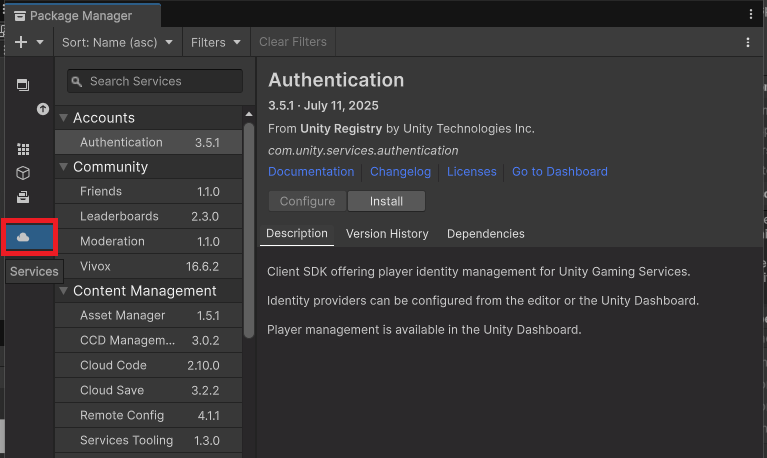Click the magnifier icon in search box
Image resolution: width=767 pixels, height=458 pixels.
pyautogui.click(x=77, y=81)
